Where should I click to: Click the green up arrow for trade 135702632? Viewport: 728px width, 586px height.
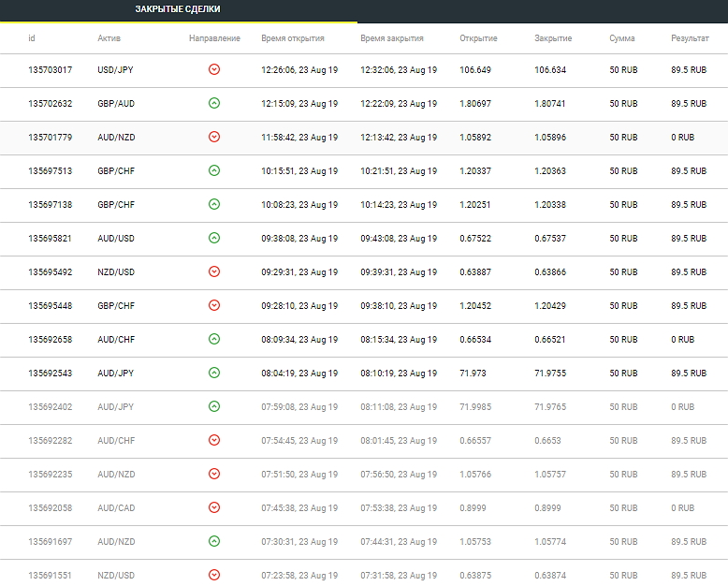(214, 103)
